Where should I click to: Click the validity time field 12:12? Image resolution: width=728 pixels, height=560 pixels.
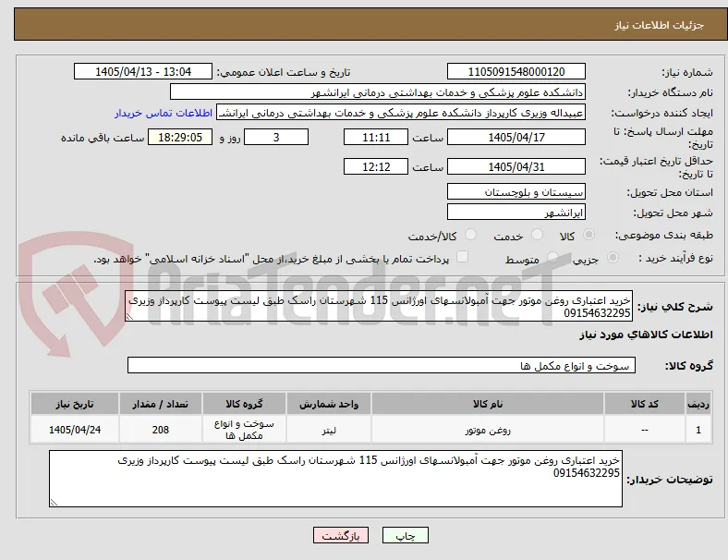coord(376,166)
